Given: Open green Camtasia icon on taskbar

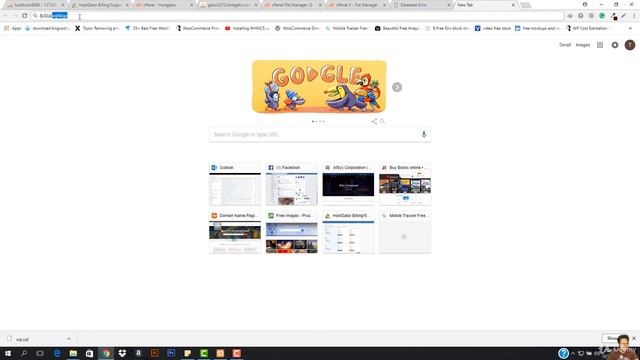Looking at the screenshot, I should point(204,353).
